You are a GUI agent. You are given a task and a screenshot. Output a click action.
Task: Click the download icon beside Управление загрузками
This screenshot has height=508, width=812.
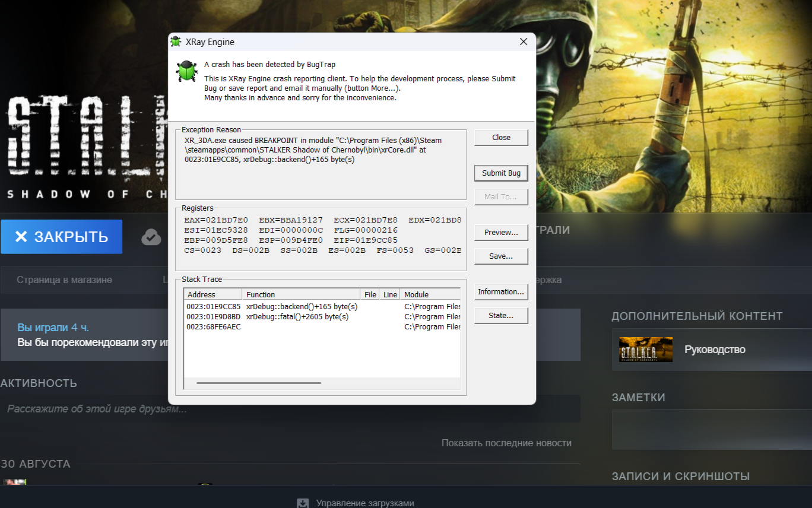point(303,503)
